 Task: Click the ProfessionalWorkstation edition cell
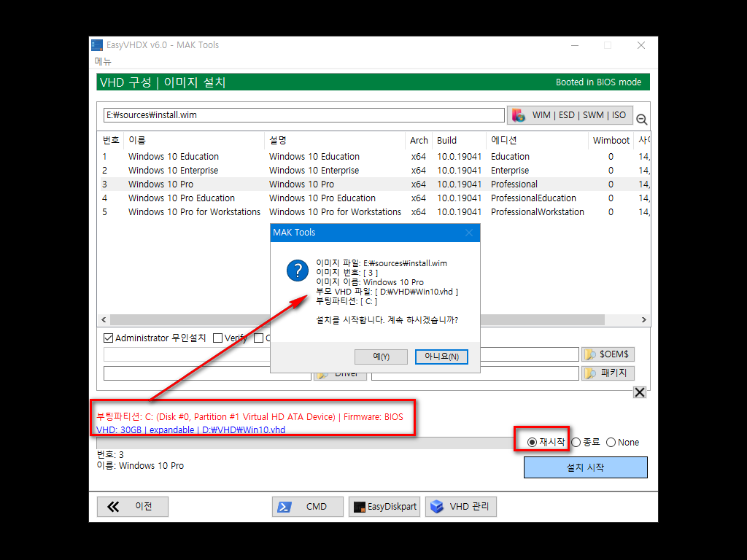(x=538, y=212)
